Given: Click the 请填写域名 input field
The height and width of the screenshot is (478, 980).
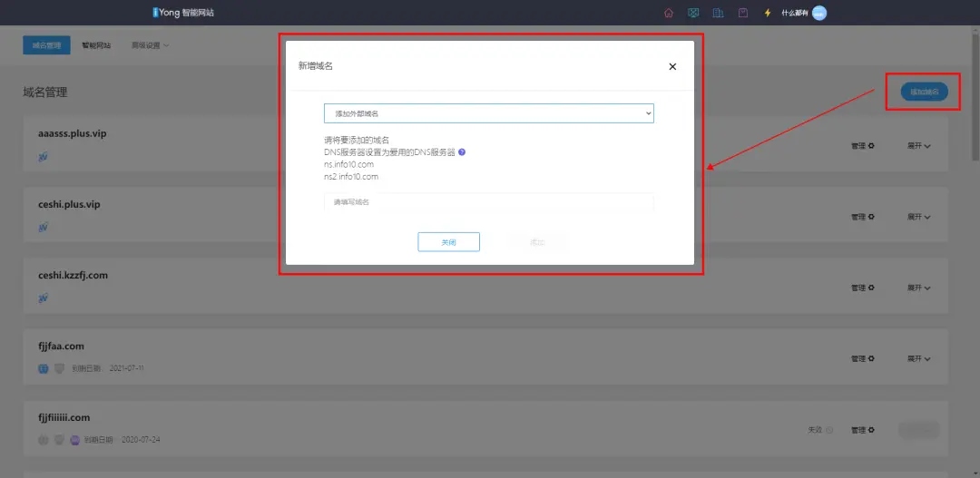Looking at the screenshot, I should click(x=488, y=201).
